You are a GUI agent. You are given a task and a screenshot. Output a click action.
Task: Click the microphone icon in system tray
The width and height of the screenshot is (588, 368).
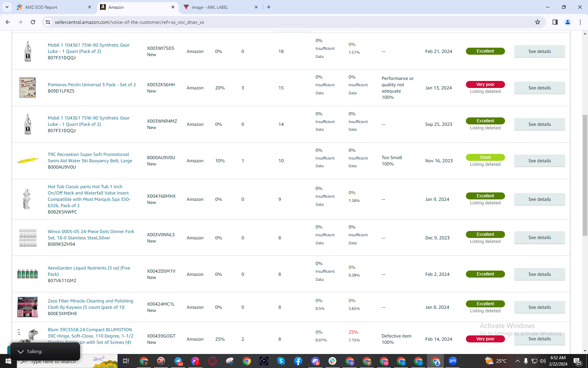pos(526,361)
